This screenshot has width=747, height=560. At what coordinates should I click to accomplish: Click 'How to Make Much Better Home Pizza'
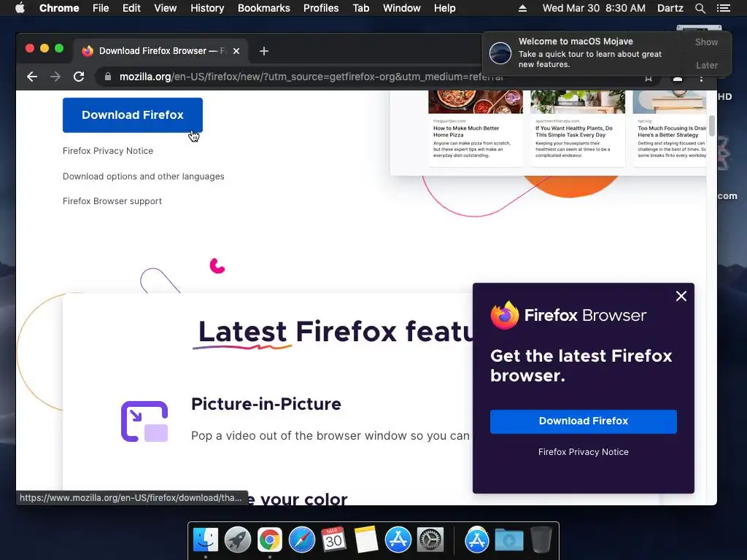pyautogui.click(x=466, y=131)
